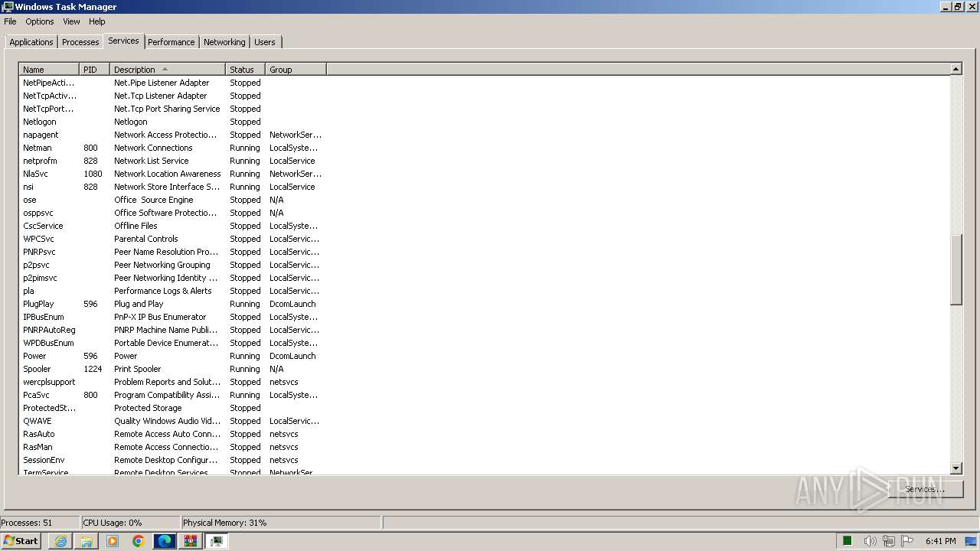Open the Action Center flag icon
Viewport: 980px width, 551px height.
908,541
